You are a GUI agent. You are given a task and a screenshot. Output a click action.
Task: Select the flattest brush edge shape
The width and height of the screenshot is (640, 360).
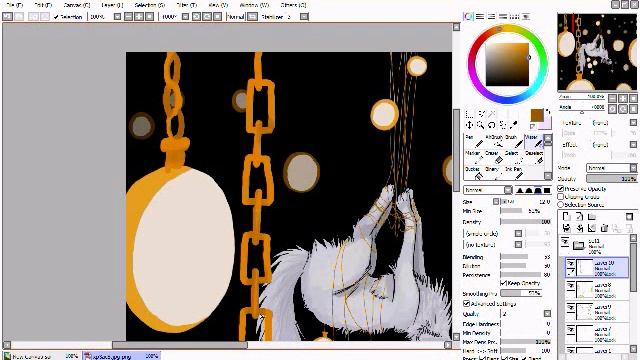(x=547, y=190)
